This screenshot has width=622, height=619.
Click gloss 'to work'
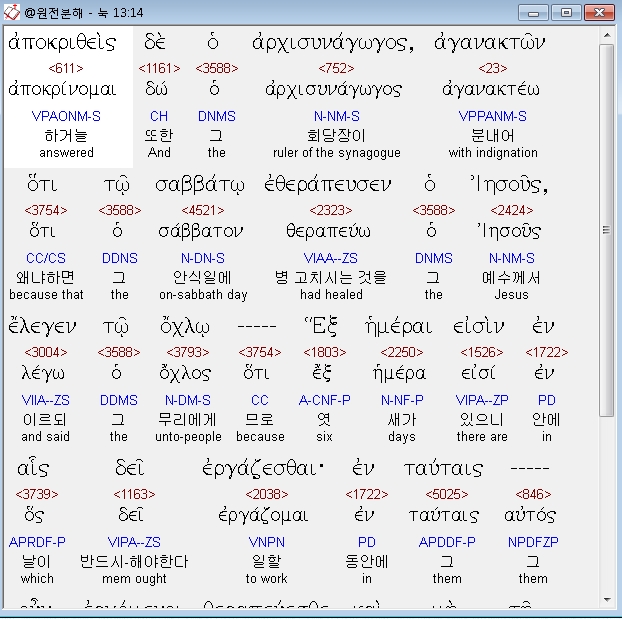point(266,579)
